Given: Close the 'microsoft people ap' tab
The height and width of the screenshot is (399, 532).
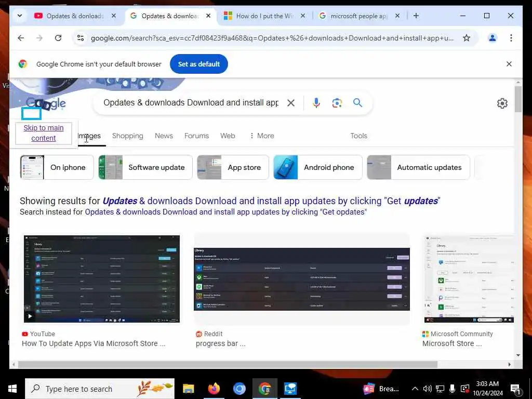Looking at the screenshot, I should click(397, 16).
